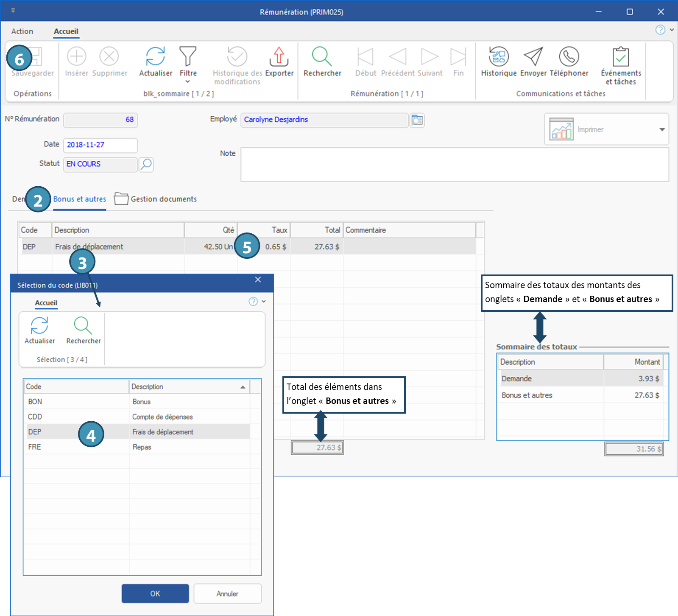Click the Actualiser icon in main ribbon
Screen dimensions: 678x616
[155, 57]
